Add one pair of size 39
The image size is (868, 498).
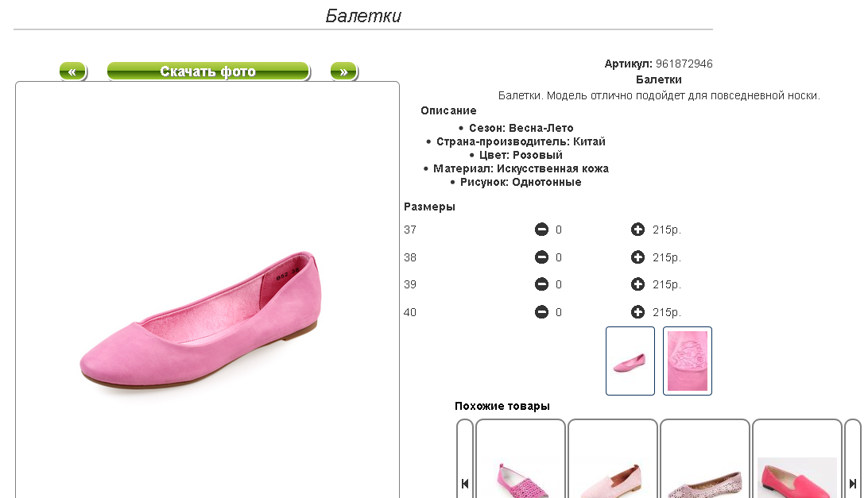pyautogui.click(x=637, y=284)
